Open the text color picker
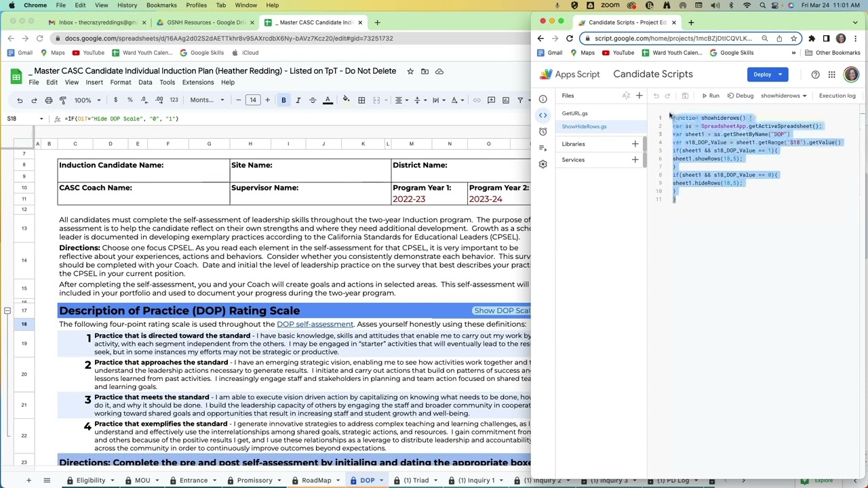Viewport: 868px width, 488px height. 328,100
